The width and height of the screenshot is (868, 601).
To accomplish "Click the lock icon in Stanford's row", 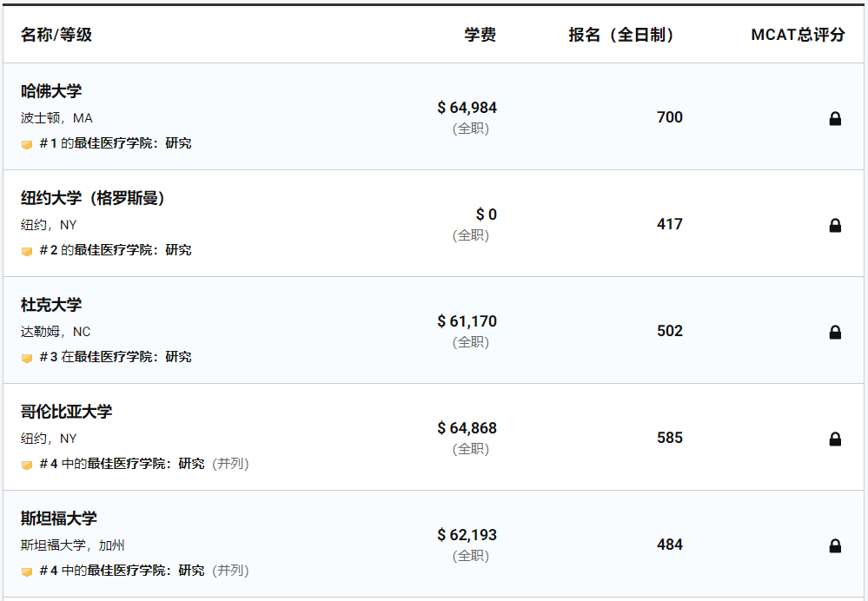I will (835, 545).
